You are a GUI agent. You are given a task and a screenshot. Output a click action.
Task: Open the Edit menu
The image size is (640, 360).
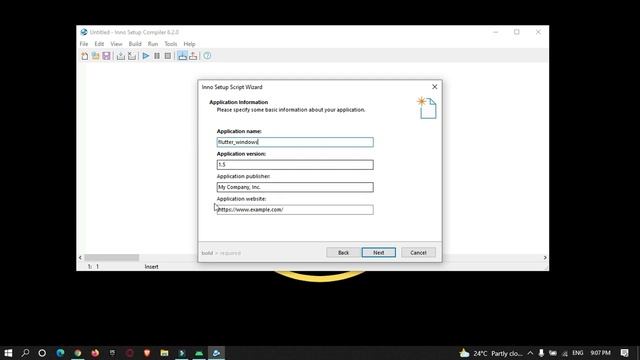click(x=99, y=44)
